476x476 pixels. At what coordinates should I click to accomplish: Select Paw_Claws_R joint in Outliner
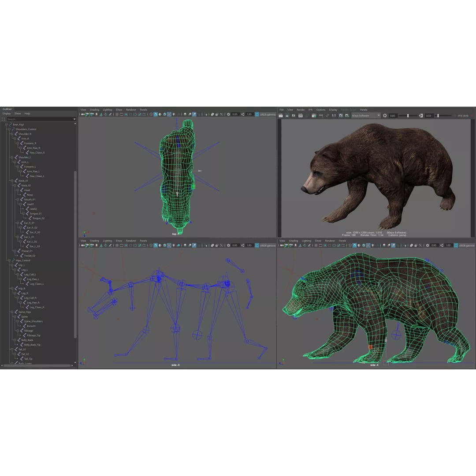click(37, 152)
